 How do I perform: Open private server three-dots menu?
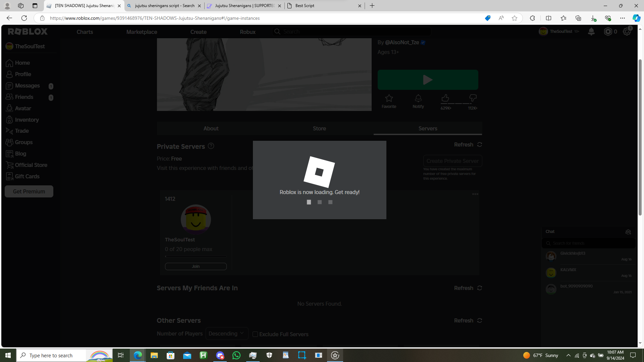pyautogui.click(x=475, y=194)
